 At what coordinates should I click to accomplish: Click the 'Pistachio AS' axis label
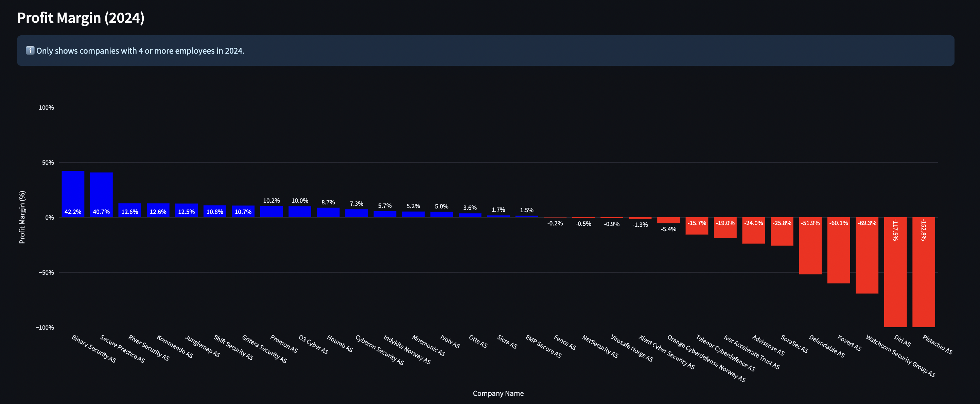tap(938, 344)
